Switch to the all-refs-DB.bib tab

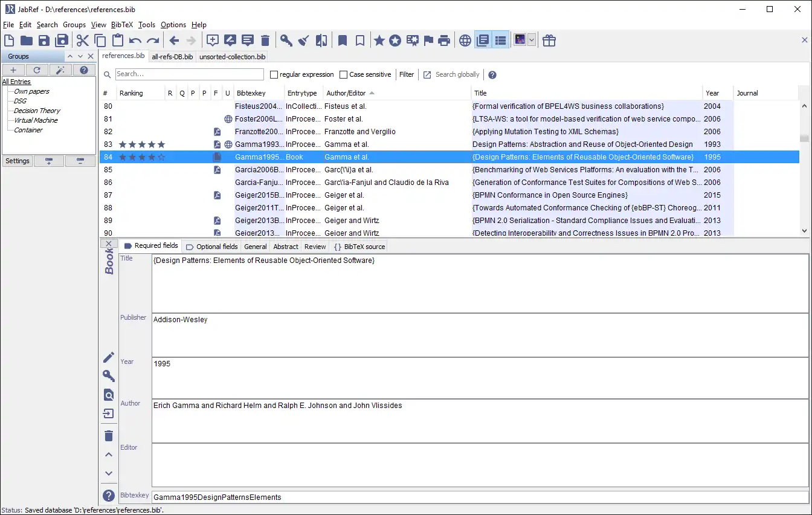click(172, 57)
